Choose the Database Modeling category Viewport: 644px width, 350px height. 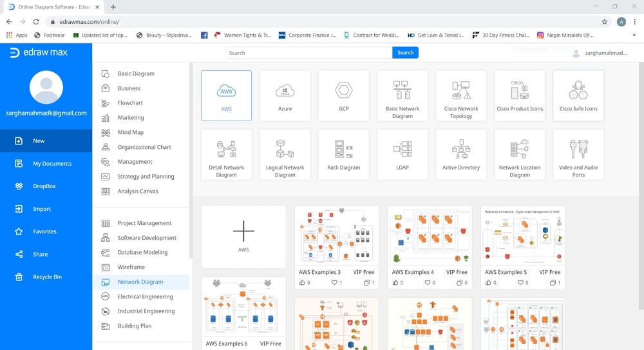141,253
